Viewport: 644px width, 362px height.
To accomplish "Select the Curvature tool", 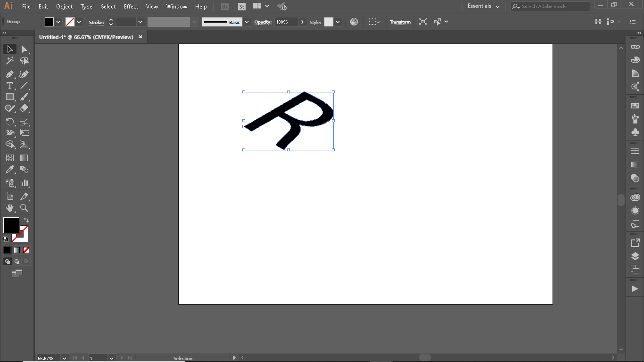I will (x=24, y=74).
